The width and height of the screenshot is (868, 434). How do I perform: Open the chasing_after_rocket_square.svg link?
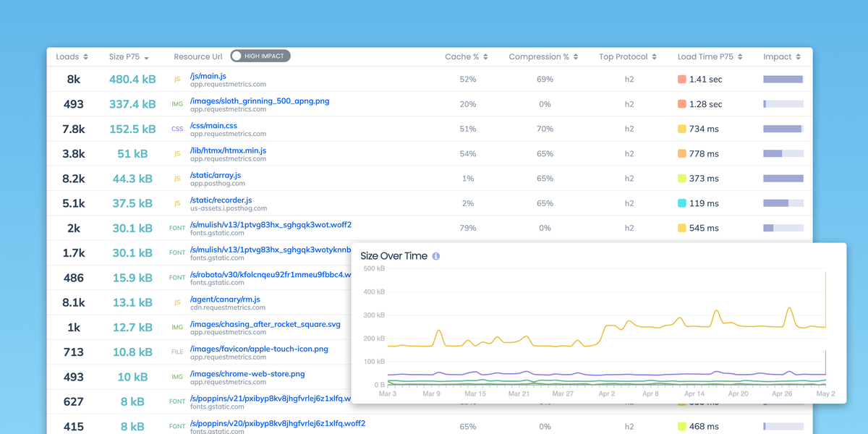tap(265, 324)
